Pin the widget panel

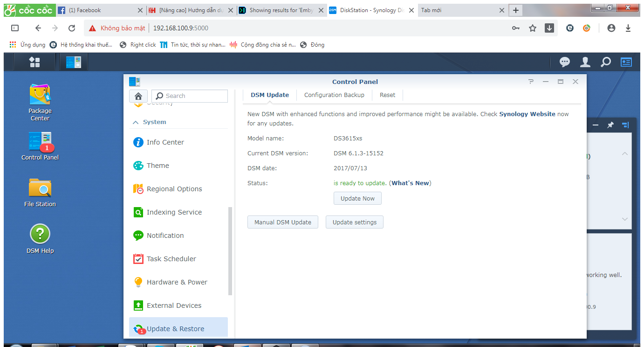(610, 125)
